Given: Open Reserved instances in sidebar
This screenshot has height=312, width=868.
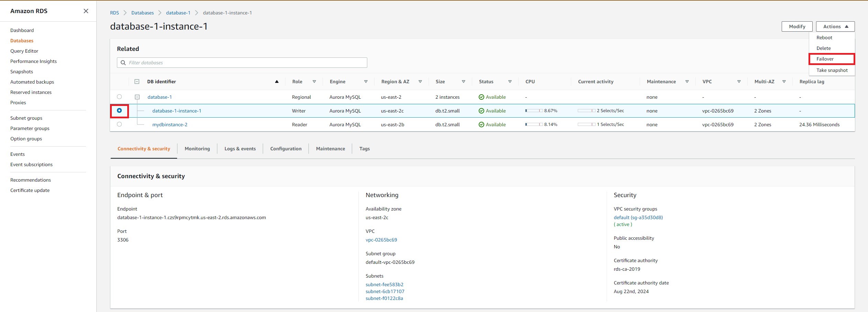Looking at the screenshot, I should (31, 92).
